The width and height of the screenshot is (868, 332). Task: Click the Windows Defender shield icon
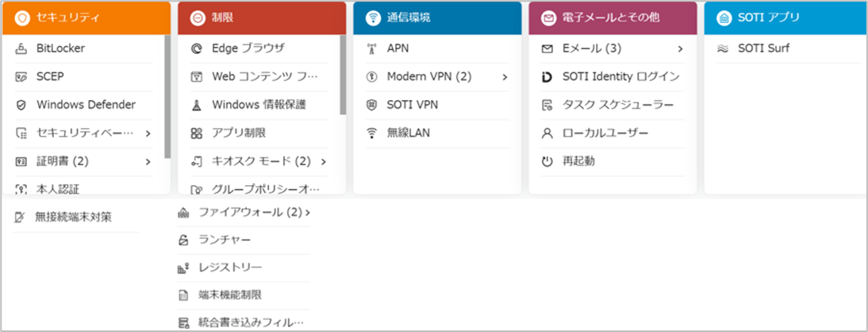tap(21, 105)
